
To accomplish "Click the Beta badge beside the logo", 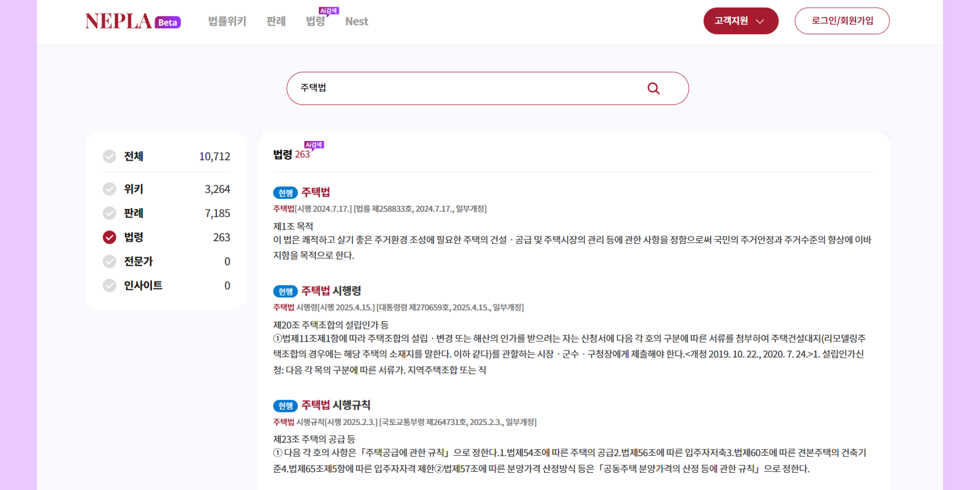I will (x=168, y=22).
